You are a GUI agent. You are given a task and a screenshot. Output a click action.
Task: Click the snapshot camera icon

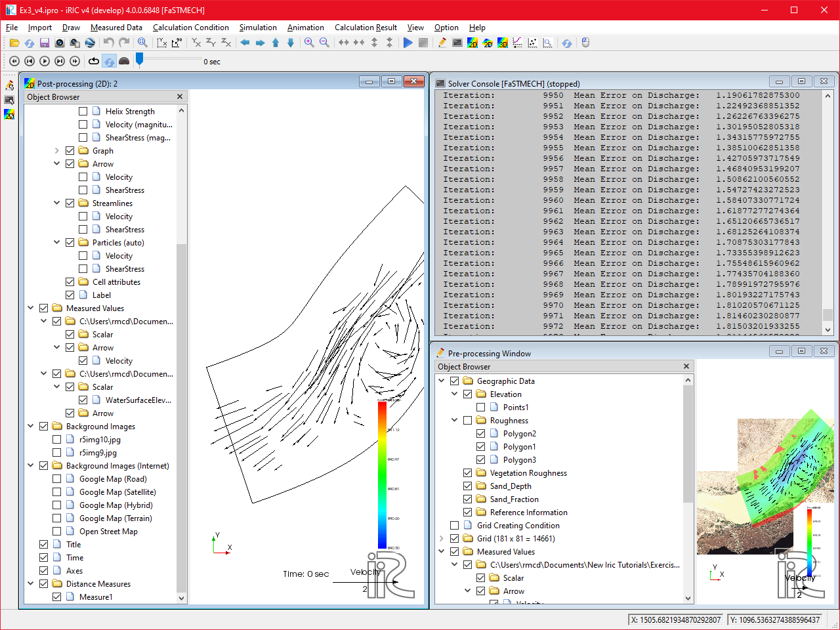(x=59, y=42)
